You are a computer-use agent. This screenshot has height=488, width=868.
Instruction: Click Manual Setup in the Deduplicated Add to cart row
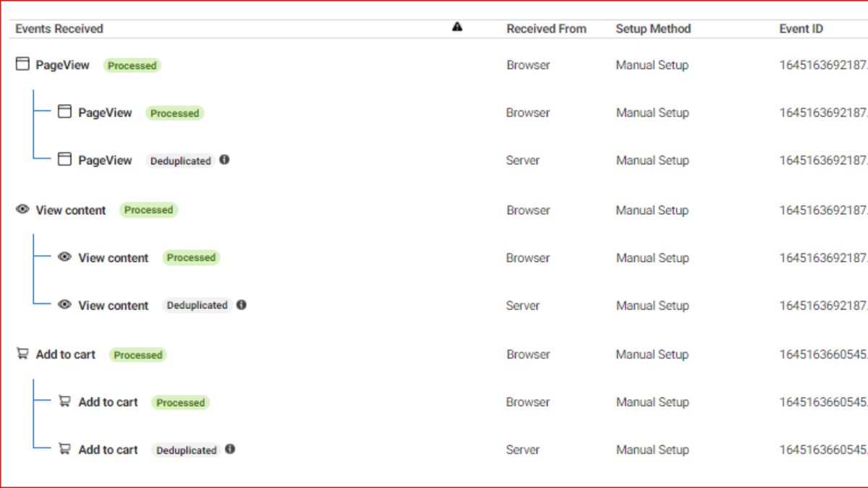click(652, 450)
